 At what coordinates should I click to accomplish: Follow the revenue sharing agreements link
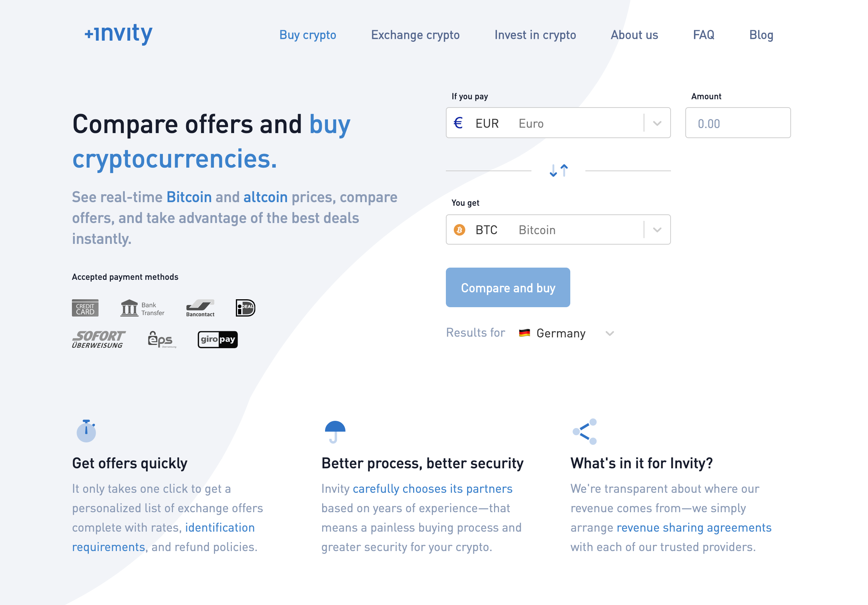pos(694,528)
